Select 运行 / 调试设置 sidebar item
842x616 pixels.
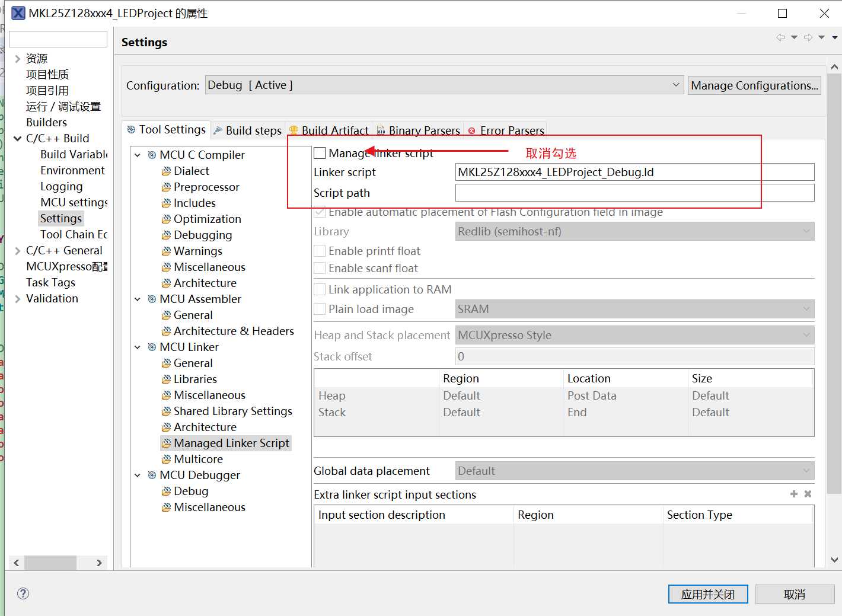tap(63, 106)
